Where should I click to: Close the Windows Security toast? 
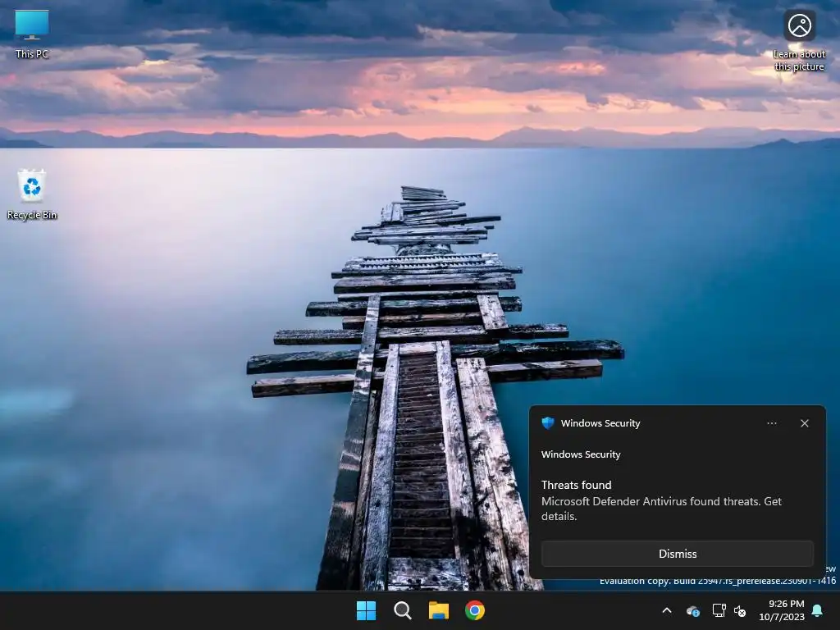coord(805,423)
